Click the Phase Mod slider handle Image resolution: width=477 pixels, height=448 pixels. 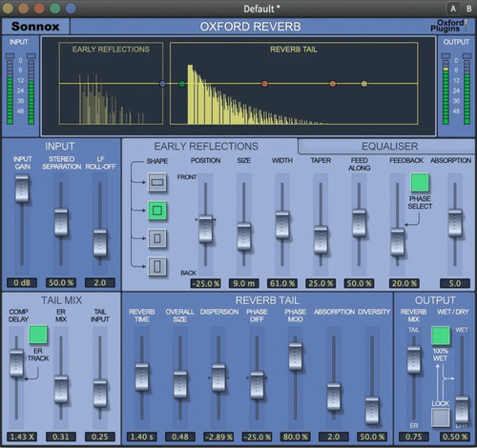click(296, 356)
